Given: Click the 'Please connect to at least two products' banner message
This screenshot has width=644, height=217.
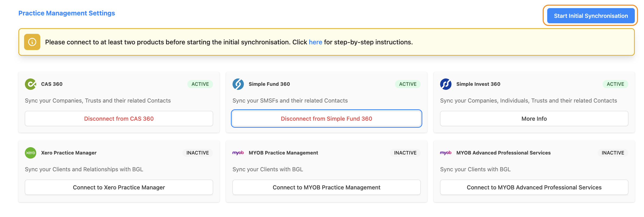Looking at the screenshot, I should (x=229, y=42).
